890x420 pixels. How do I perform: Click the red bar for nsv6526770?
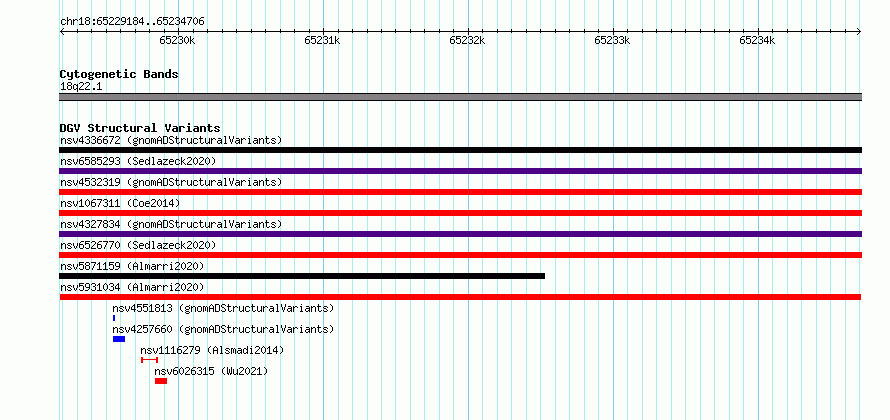(x=460, y=255)
